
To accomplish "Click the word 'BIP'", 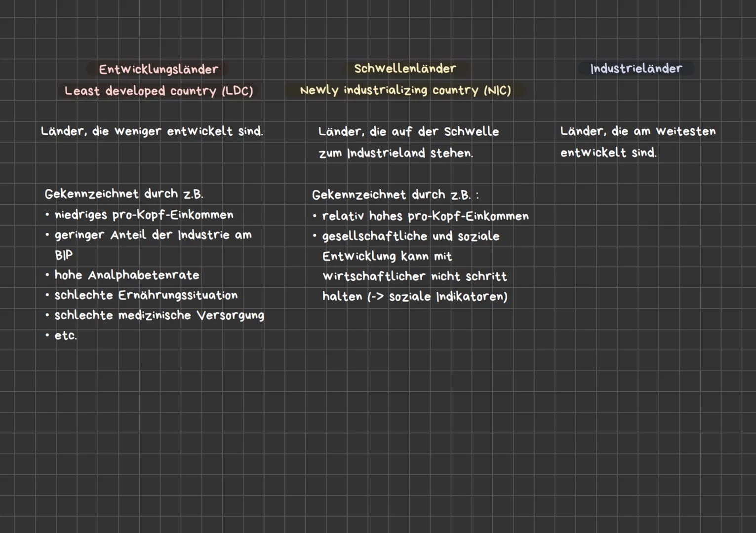I will point(64,255).
